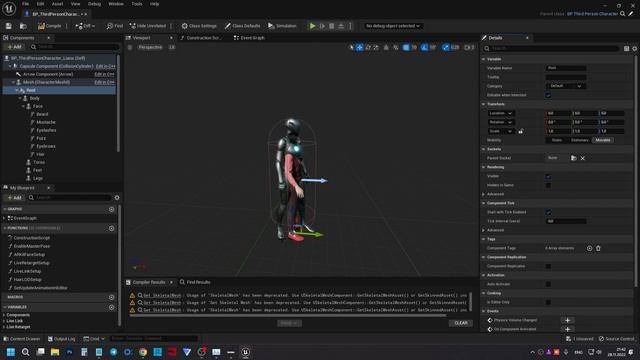Collapse the Functions section

tap(5, 228)
